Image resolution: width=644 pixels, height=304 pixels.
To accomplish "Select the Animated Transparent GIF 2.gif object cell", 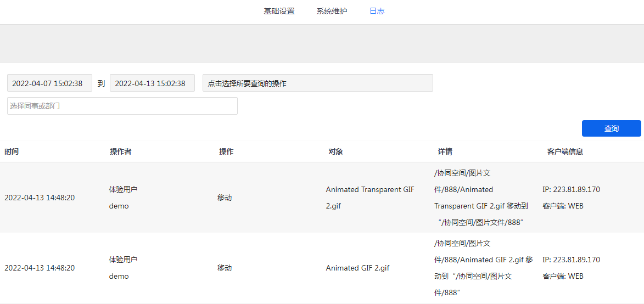I will tap(369, 198).
